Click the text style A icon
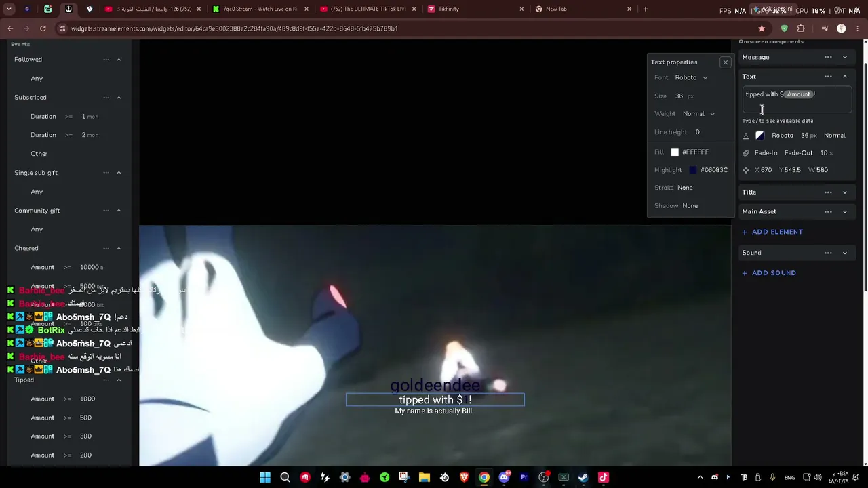868x488 pixels. coord(746,136)
